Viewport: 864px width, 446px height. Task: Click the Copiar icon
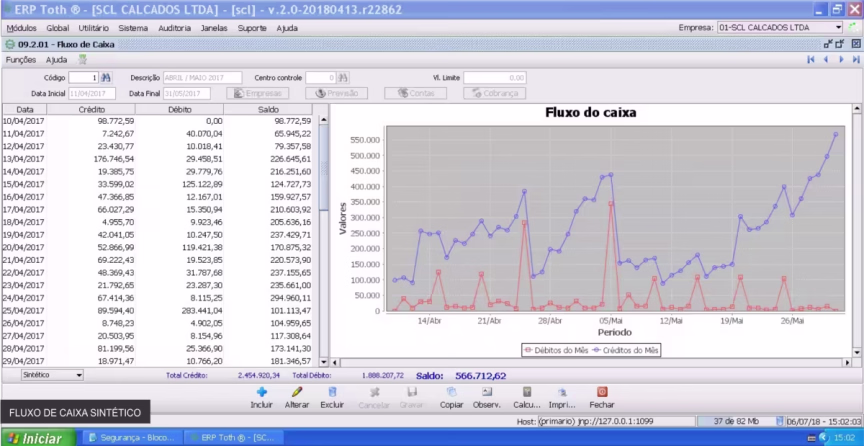point(451,393)
